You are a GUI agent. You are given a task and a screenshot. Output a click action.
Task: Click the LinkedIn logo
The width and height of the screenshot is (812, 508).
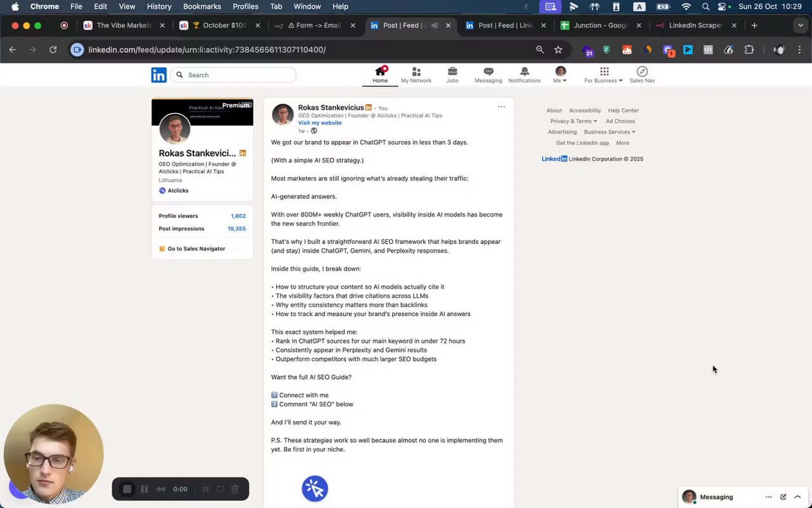click(x=159, y=75)
